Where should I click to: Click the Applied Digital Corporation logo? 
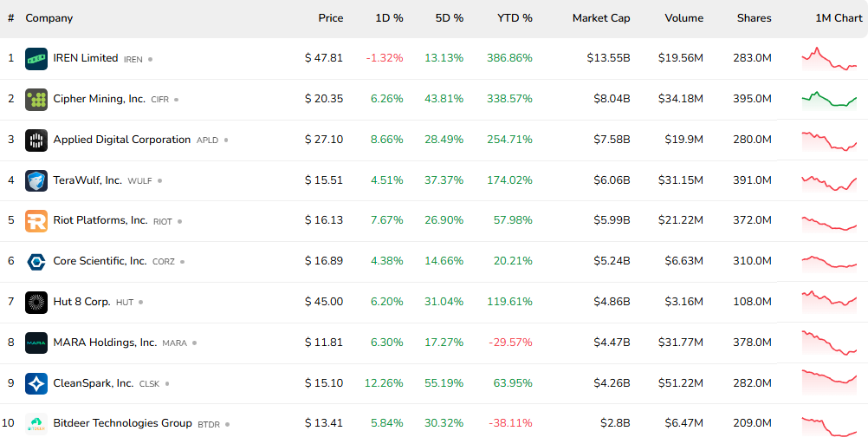click(36, 140)
